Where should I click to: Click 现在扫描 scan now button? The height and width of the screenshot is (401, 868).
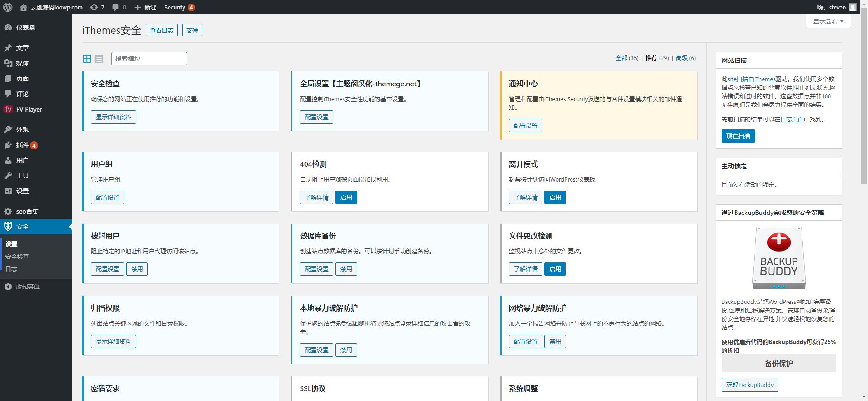pyautogui.click(x=738, y=136)
